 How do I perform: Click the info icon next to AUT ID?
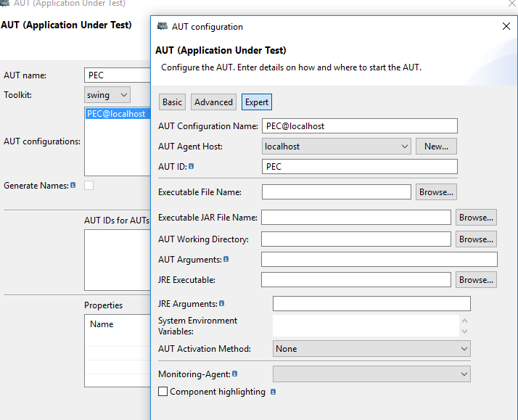pos(191,166)
